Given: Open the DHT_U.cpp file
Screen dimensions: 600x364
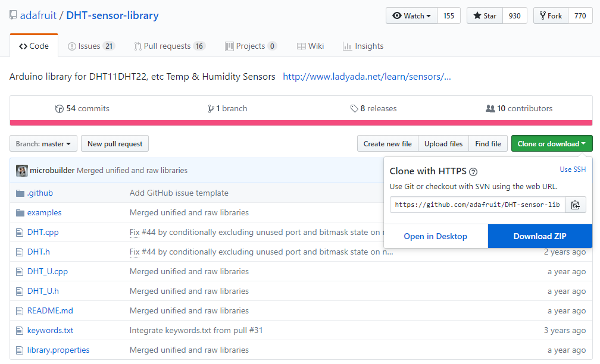Looking at the screenshot, I should point(47,271).
